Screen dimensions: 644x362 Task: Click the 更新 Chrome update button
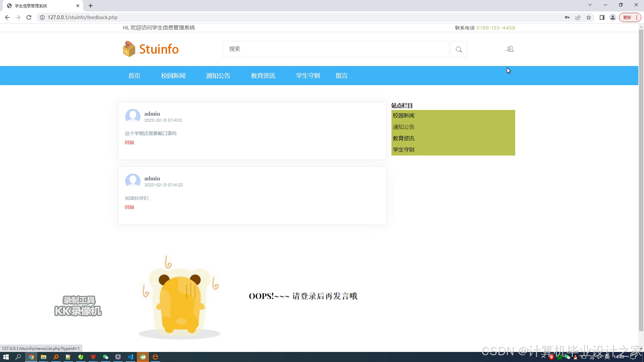pos(630,17)
